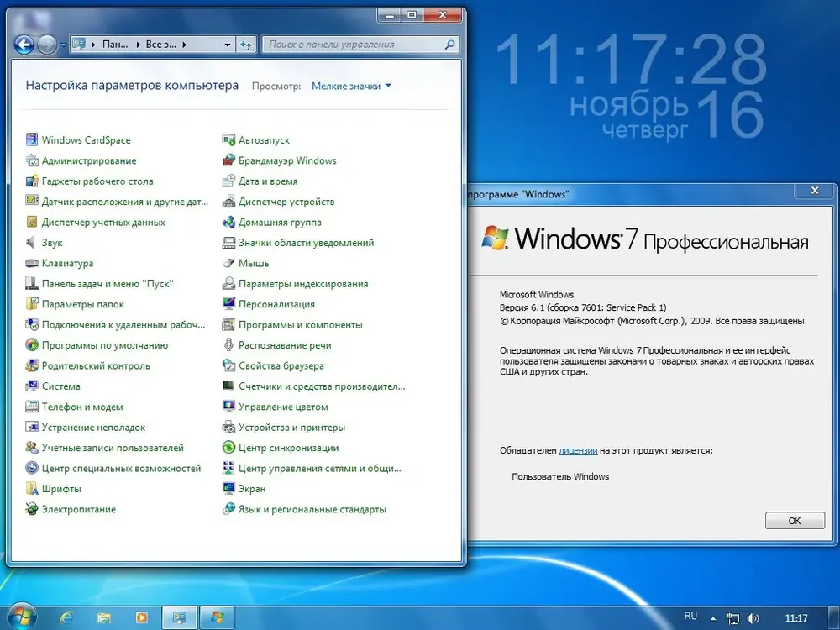Open the лицензии license link
840x630 pixels.
pos(578,450)
